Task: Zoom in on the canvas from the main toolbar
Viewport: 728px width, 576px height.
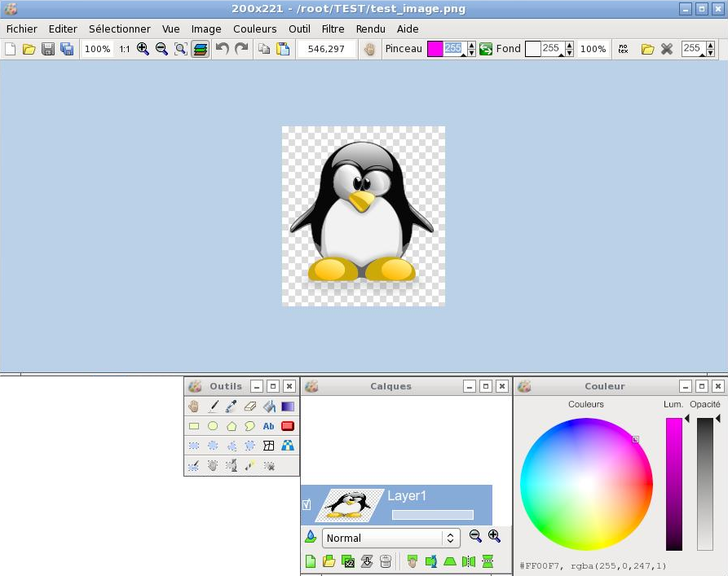Action: point(143,49)
